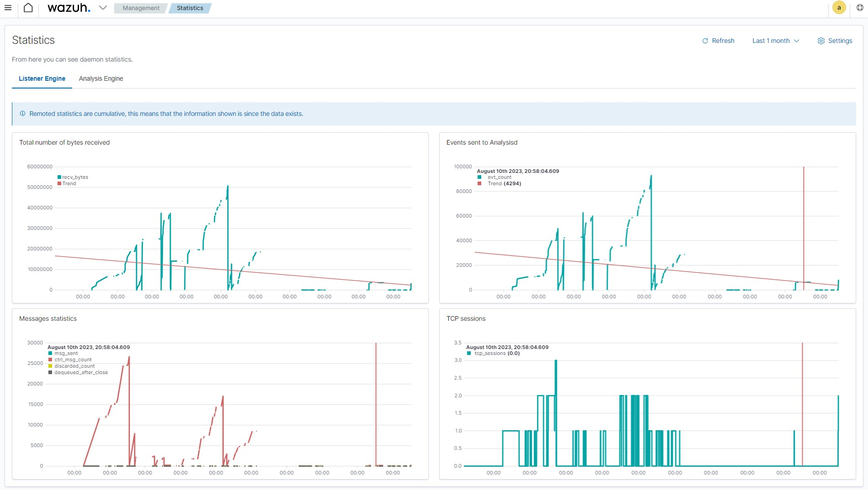Click the 60000000 y-axis label

pos(40,167)
